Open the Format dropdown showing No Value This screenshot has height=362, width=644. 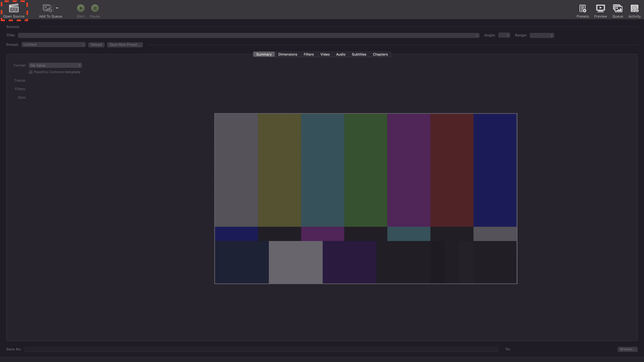pyautogui.click(x=55, y=65)
